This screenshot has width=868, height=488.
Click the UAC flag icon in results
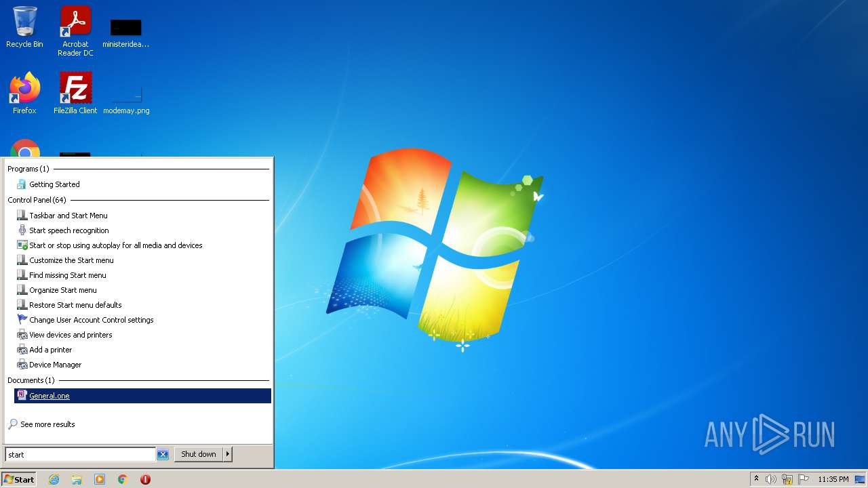[x=22, y=320]
